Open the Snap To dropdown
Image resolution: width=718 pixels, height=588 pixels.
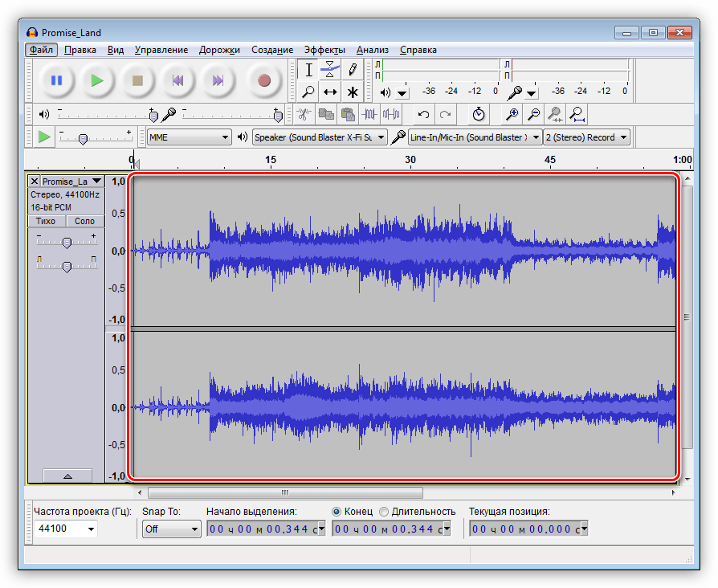[x=171, y=529]
